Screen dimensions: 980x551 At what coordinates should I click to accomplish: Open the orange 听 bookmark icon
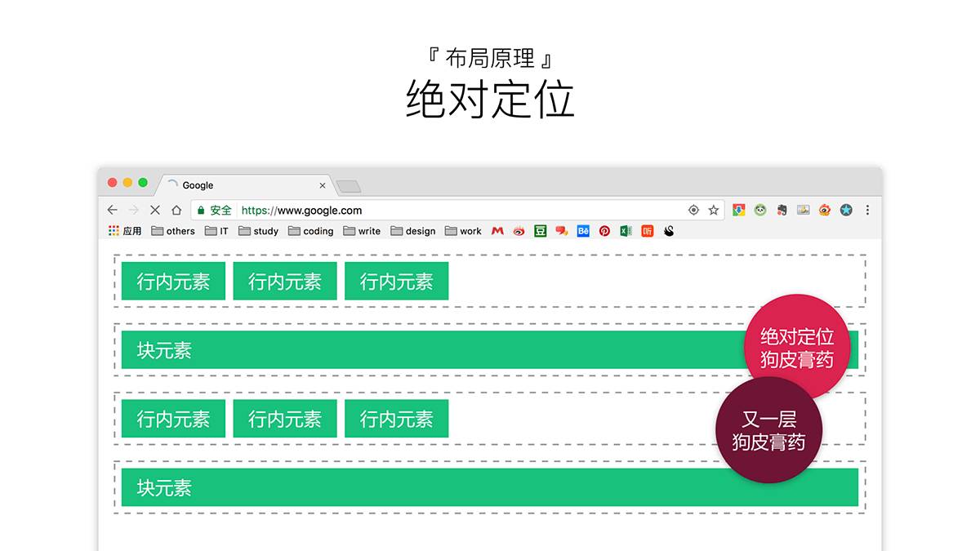648,231
